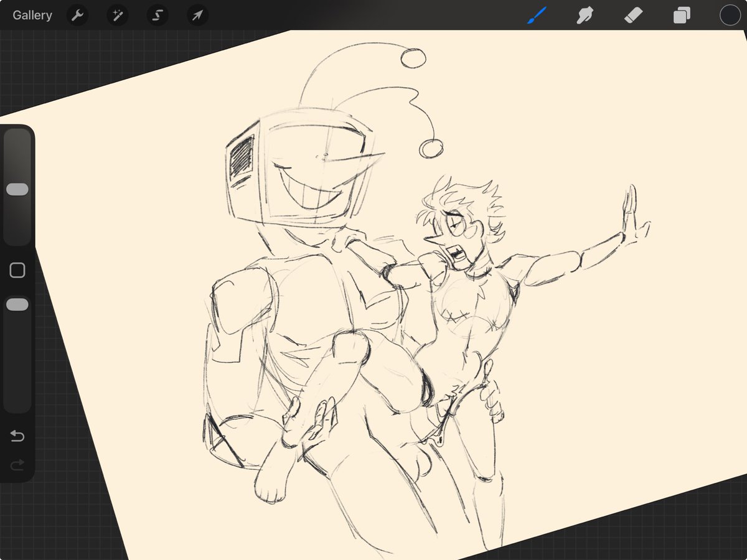This screenshot has width=747, height=560.
Task: Open the Gallery
Action: (32, 15)
